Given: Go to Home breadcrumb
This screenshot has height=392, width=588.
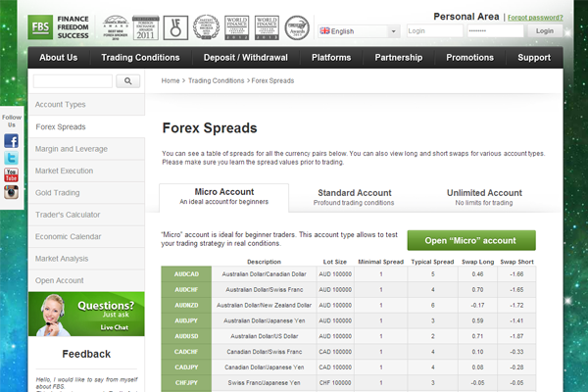Looking at the screenshot, I should pos(171,80).
